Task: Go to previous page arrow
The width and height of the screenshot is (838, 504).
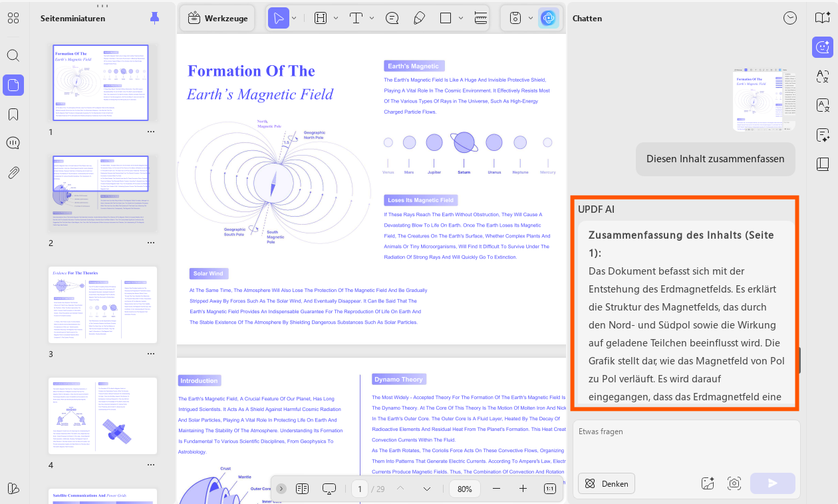Action: coord(400,489)
